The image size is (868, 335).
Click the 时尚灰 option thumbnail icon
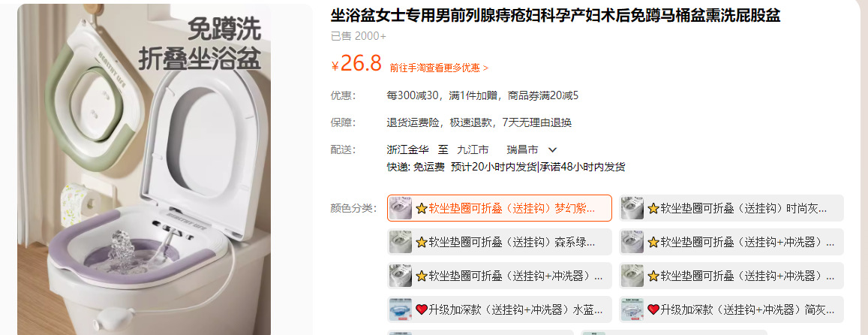pos(632,208)
